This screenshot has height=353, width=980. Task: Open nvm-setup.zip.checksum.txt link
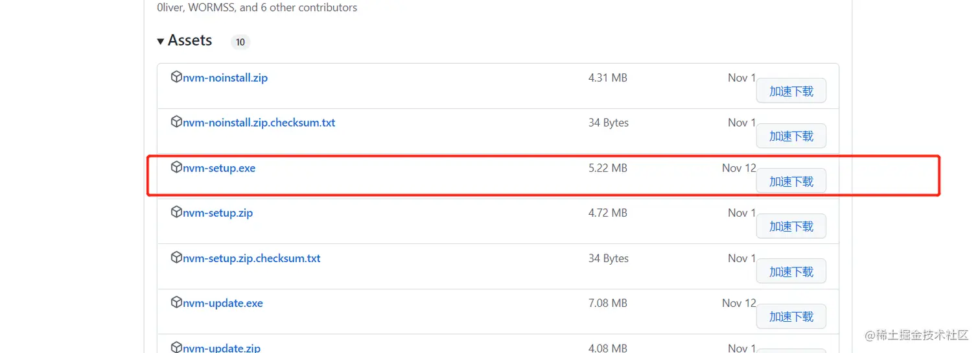[x=251, y=258]
